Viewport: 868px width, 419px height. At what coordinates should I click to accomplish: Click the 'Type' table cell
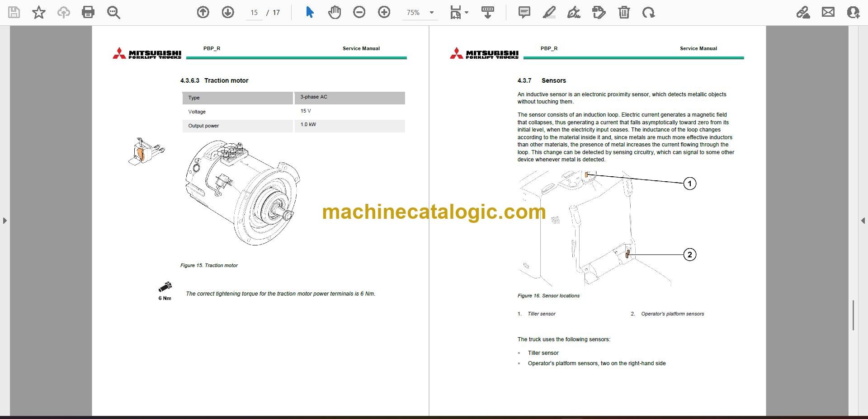click(238, 98)
